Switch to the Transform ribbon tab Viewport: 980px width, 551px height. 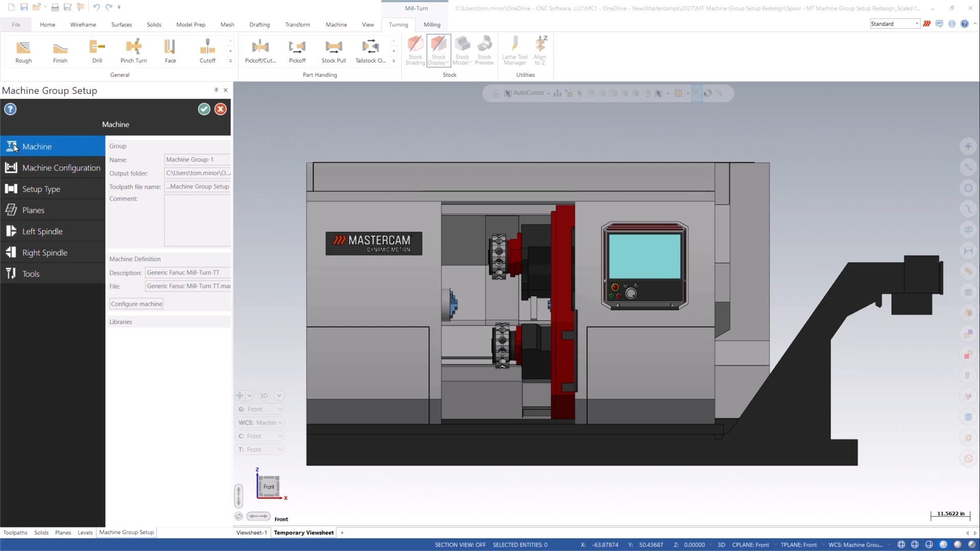point(298,24)
